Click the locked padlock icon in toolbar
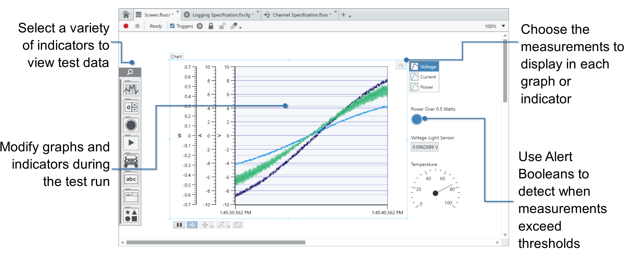 [211, 26]
